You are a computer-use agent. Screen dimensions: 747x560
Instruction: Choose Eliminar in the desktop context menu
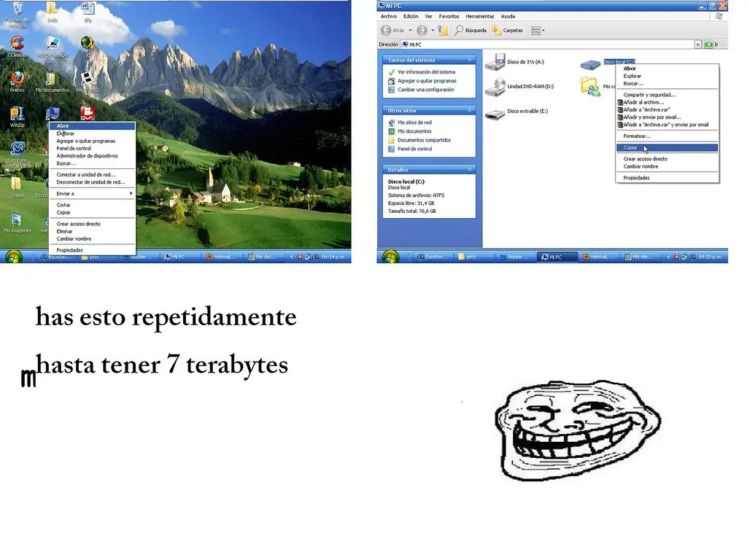pos(93,231)
